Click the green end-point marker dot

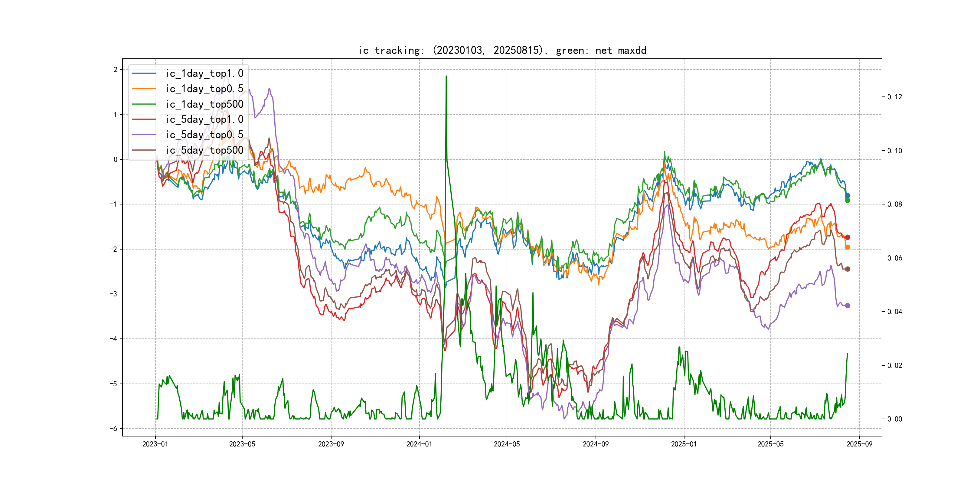[848, 201]
